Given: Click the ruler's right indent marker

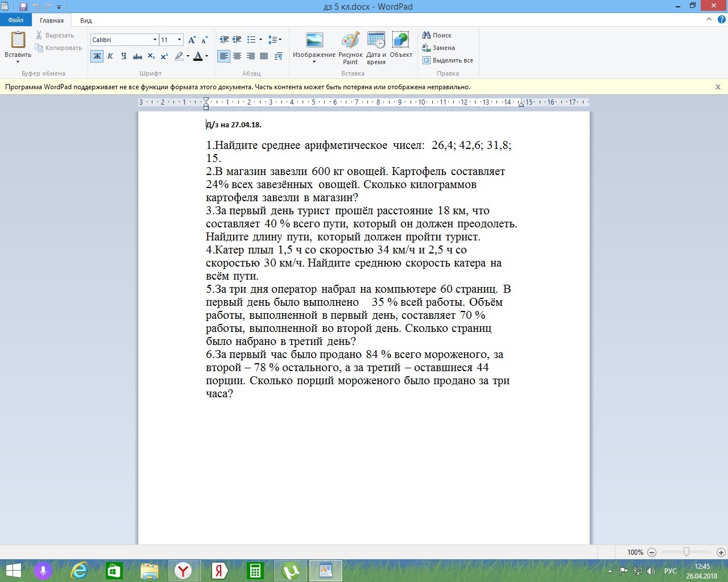Looking at the screenshot, I should pyautogui.click(x=521, y=104).
